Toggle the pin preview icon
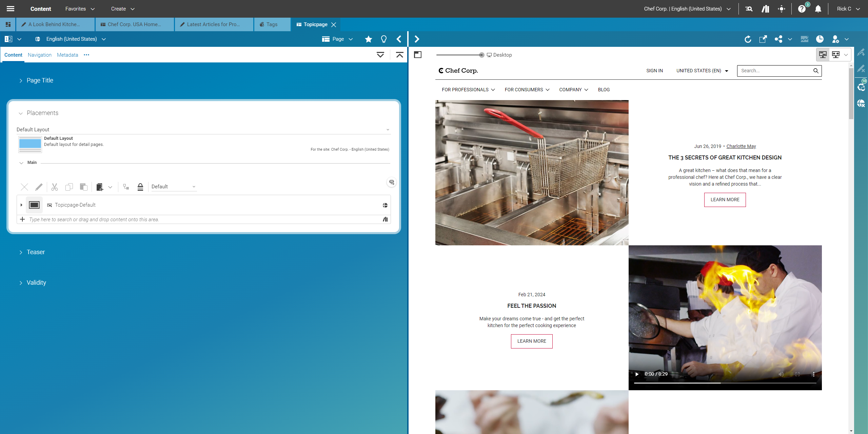Screen dimensions: 868x434 click(x=417, y=54)
